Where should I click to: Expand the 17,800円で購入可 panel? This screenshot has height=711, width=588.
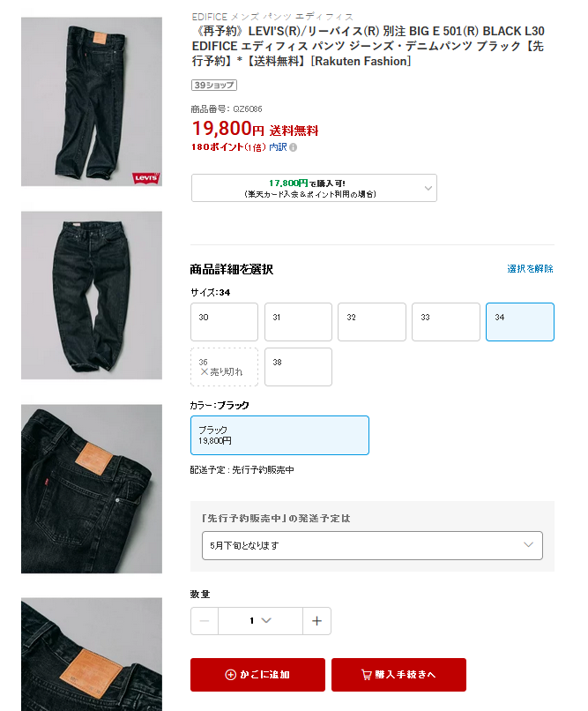[x=314, y=188]
